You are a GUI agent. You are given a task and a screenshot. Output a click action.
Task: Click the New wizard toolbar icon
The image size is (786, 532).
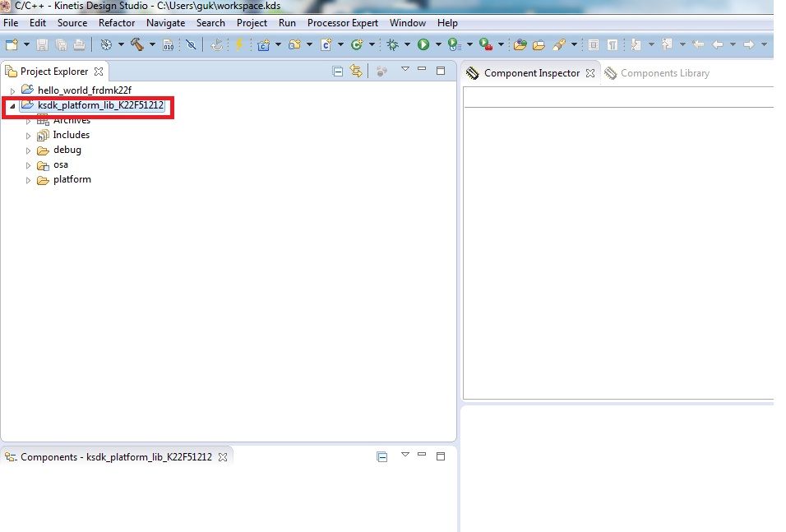12,44
